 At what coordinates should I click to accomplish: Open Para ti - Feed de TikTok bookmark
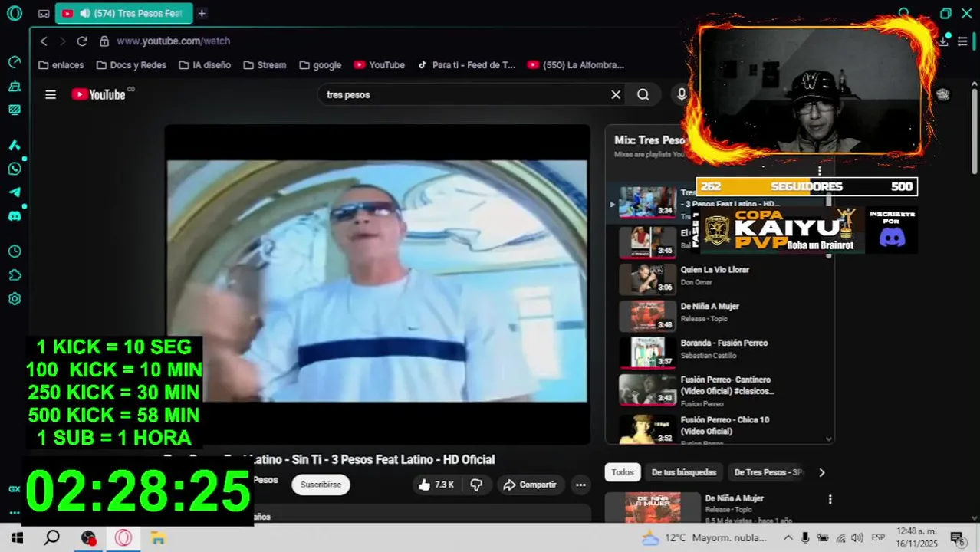pos(467,65)
